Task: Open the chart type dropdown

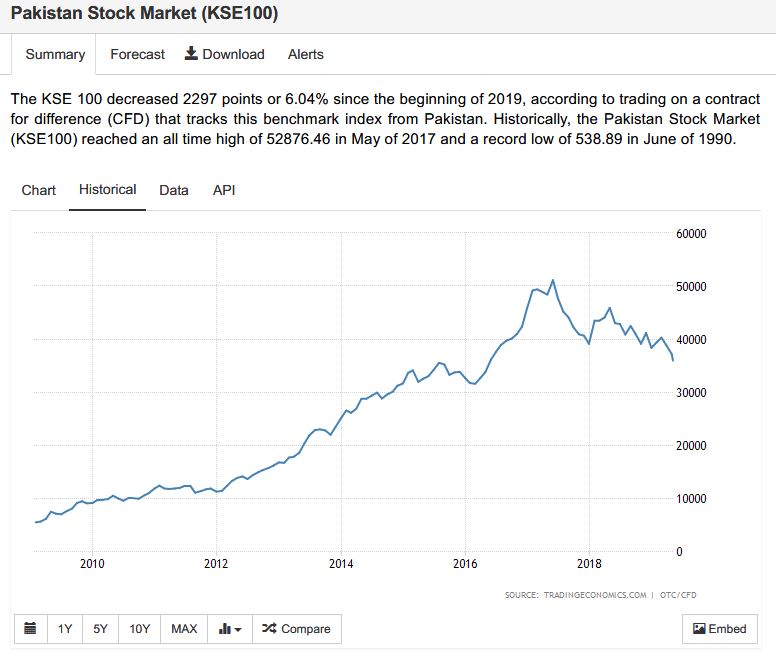Action: click(x=230, y=629)
